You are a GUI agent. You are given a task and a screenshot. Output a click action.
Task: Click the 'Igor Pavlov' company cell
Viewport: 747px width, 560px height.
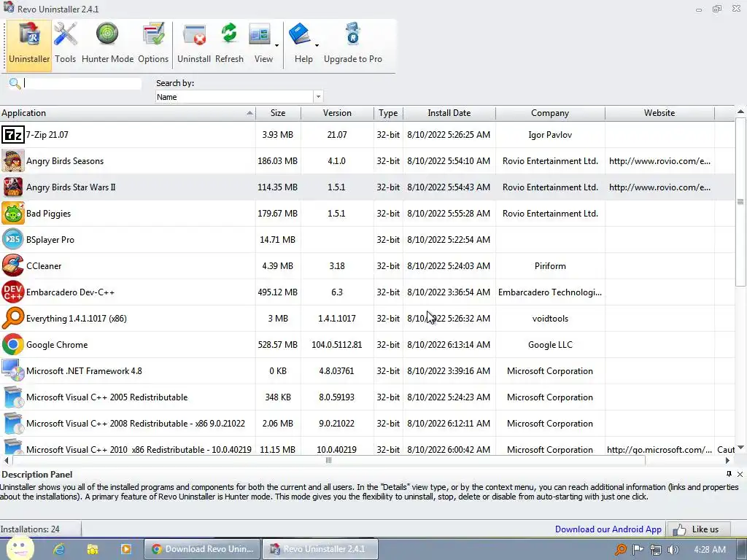[550, 135]
